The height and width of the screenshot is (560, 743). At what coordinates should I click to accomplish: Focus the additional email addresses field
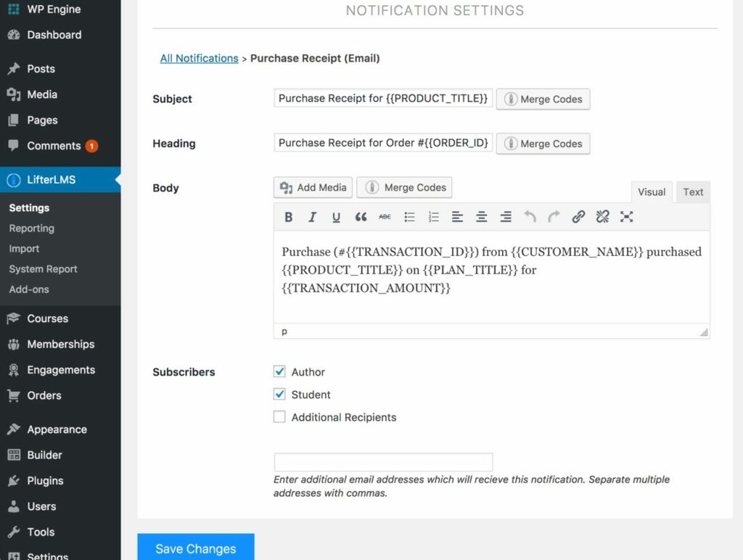[383, 462]
